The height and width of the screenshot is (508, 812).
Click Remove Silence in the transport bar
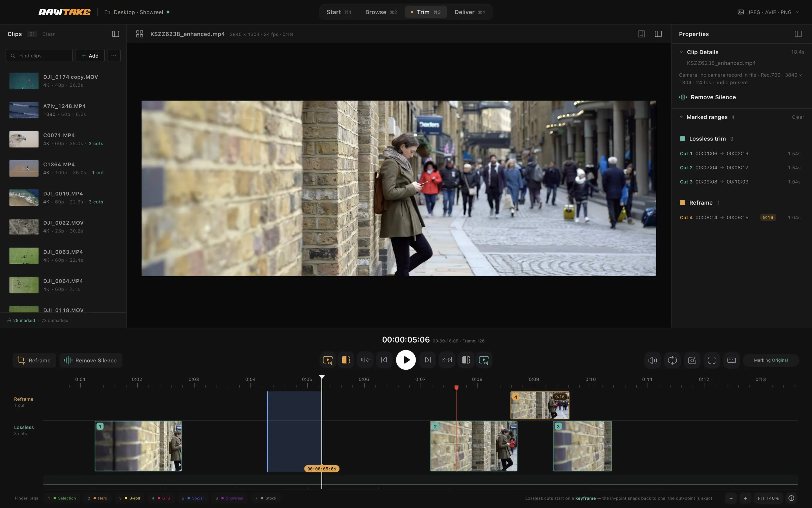pos(91,360)
